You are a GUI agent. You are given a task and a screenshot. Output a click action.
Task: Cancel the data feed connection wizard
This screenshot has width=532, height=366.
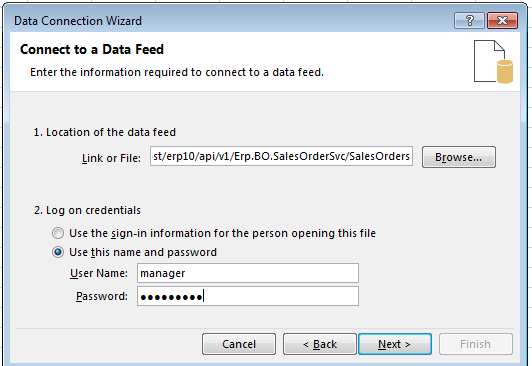point(239,344)
